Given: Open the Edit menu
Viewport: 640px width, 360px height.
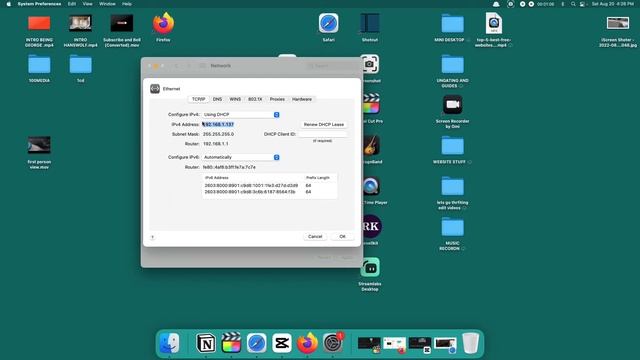Looking at the screenshot, I should coord(72,4).
